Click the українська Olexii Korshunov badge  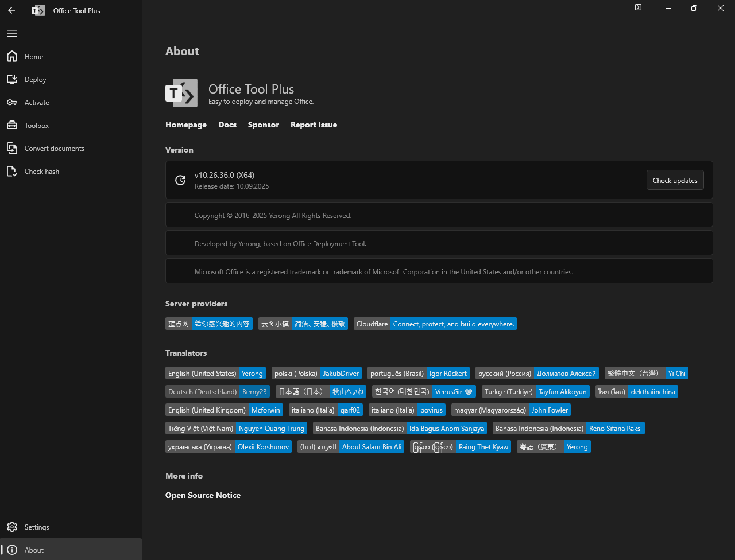229,447
